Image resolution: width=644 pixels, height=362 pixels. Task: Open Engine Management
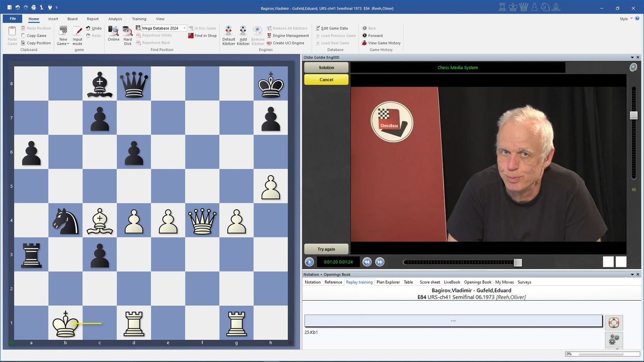[x=291, y=36]
